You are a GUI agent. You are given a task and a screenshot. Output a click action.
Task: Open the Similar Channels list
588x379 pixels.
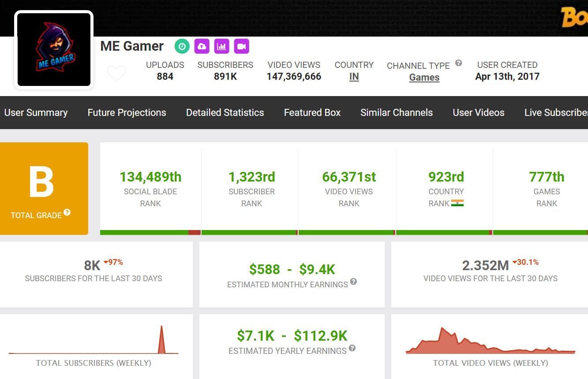coord(396,112)
